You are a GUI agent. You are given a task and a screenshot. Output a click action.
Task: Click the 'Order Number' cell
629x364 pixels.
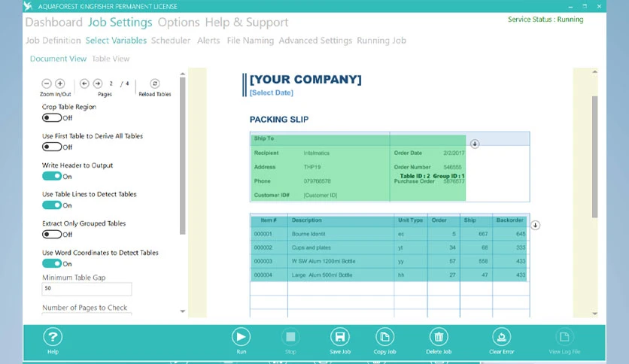point(412,167)
